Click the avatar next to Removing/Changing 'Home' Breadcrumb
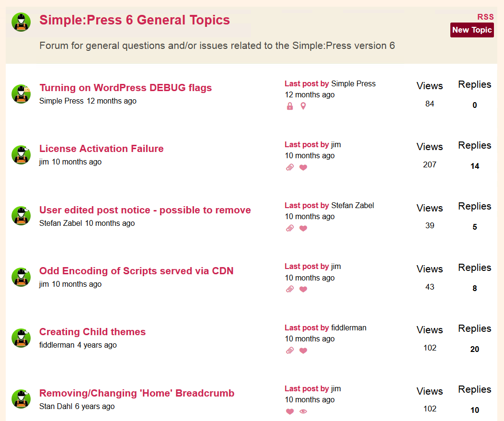Viewport: 504px width, 421px height. click(21, 399)
